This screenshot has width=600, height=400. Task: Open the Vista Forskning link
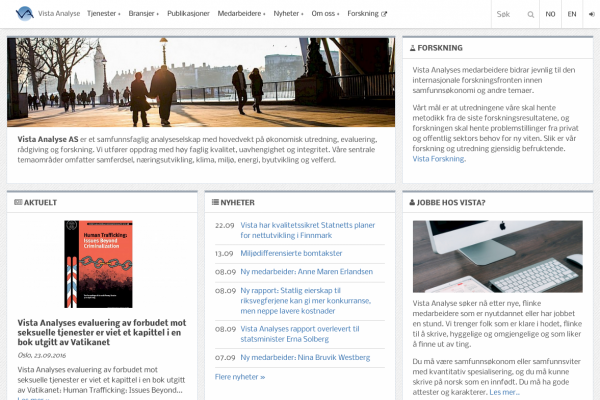coord(439,159)
